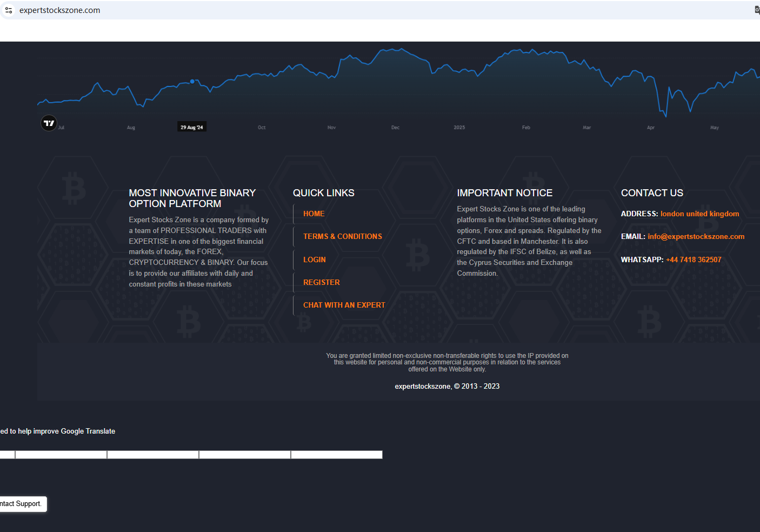The image size is (760, 532).
Task: Click the site information icon in address bar
Action: pyautogui.click(x=9, y=10)
